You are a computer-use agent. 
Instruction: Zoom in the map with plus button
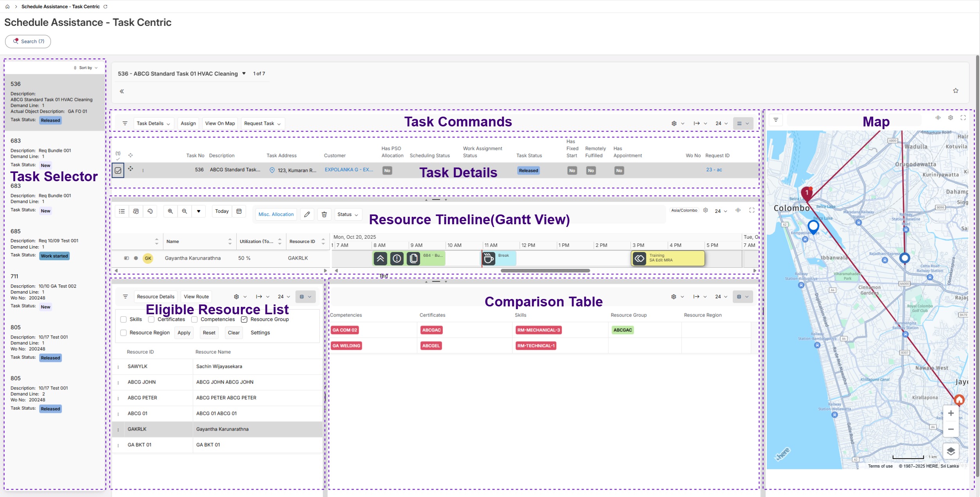click(x=951, y=413)
